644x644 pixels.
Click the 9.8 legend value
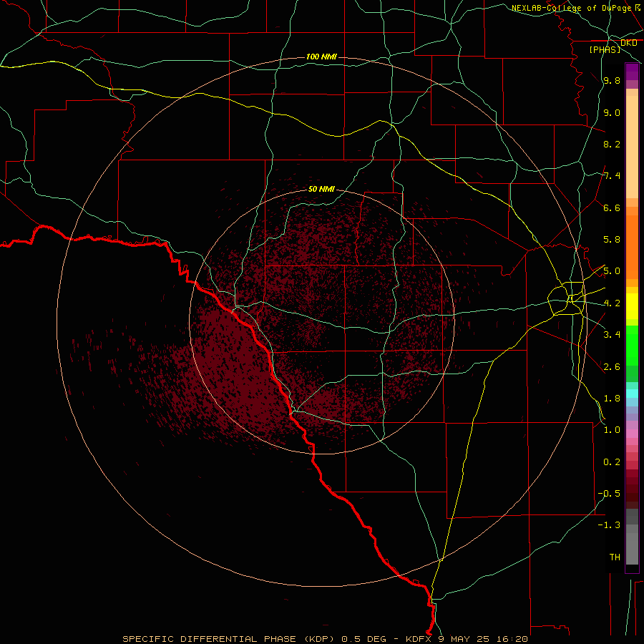(612, 81)
